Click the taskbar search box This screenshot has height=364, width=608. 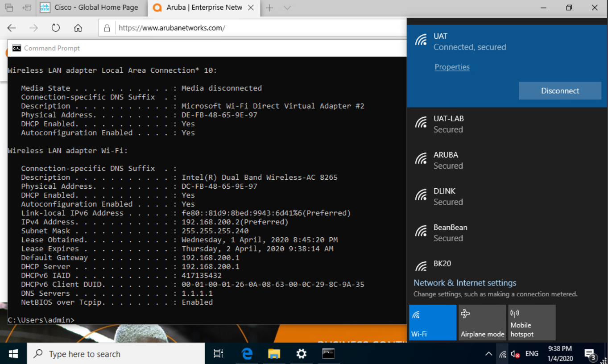(116, 354)
